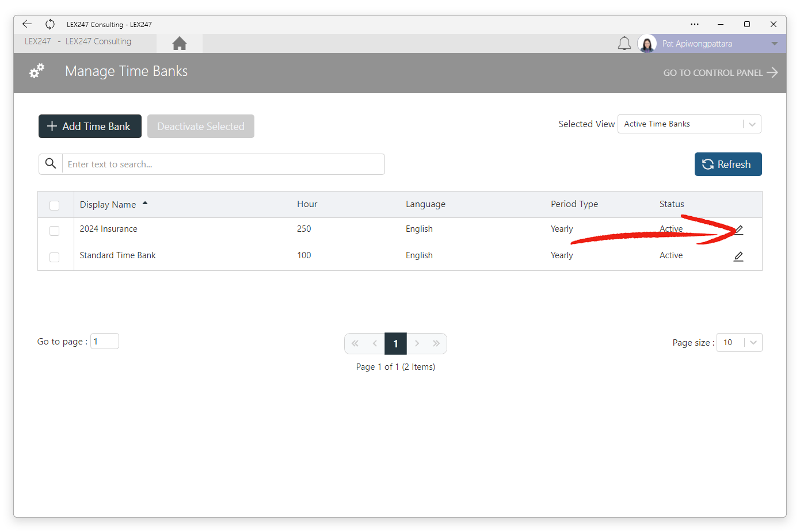The width and height of the screenshot is (800, 532).
Task: Open the notifications bell
Action: click(x=624, y=44)
